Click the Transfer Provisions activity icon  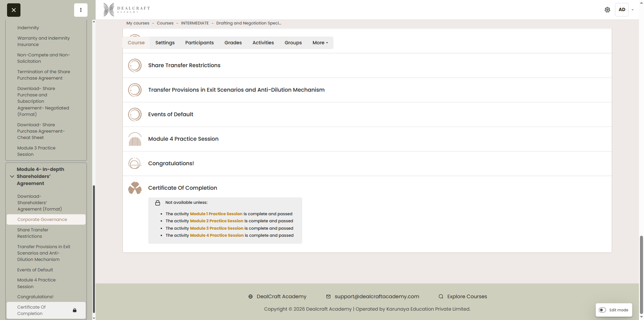pos(135,90)
